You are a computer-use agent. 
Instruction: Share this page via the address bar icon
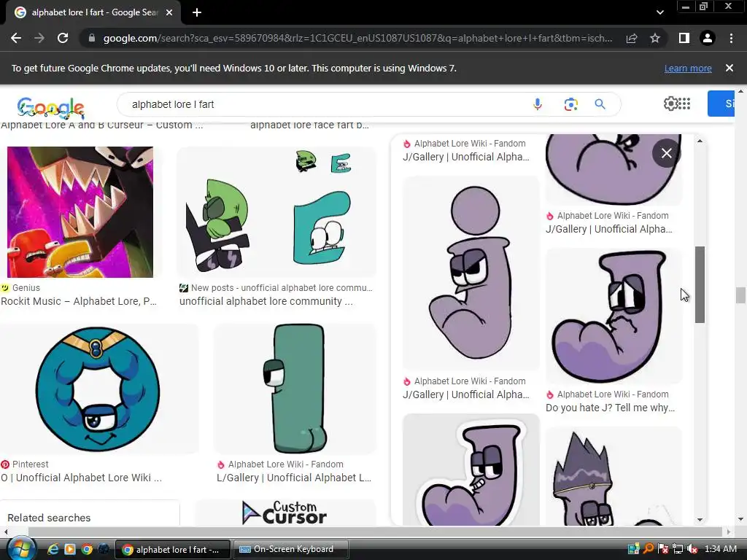(x=632, y=38)
